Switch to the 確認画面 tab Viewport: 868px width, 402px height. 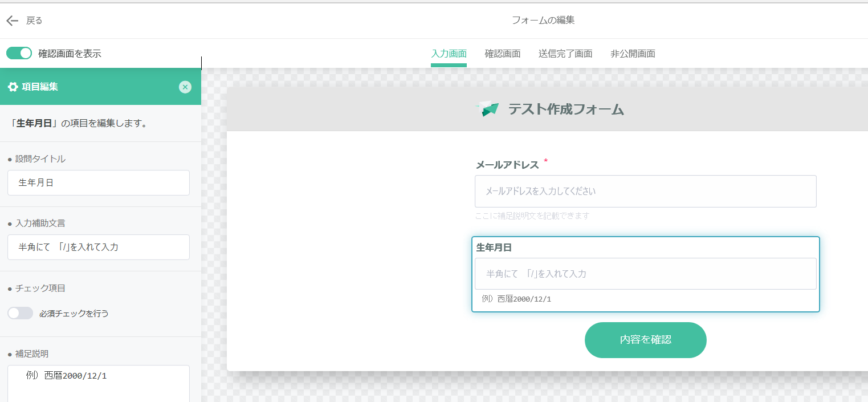point(502,53)
